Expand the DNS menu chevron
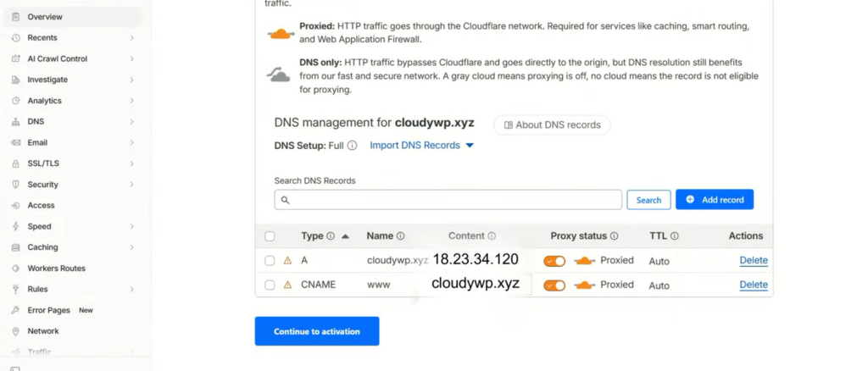Screen dimensions: 868x371 [x=131, y=122]
